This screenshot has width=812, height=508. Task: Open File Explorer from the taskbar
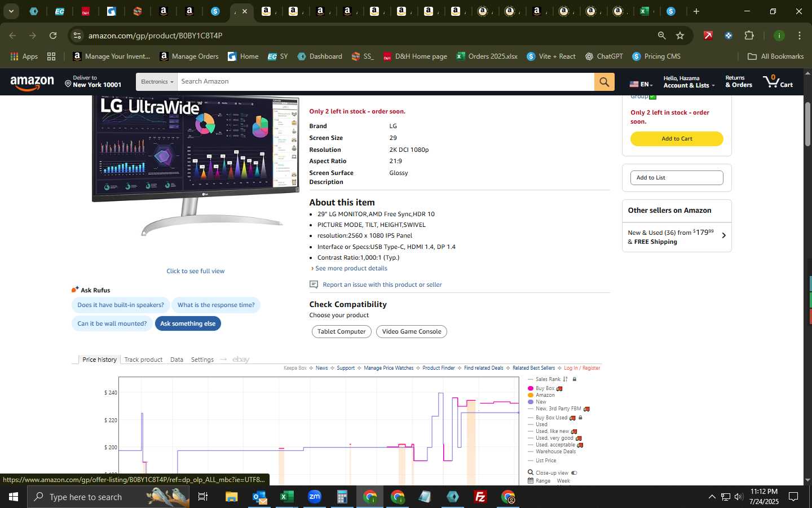pos(232,497)
